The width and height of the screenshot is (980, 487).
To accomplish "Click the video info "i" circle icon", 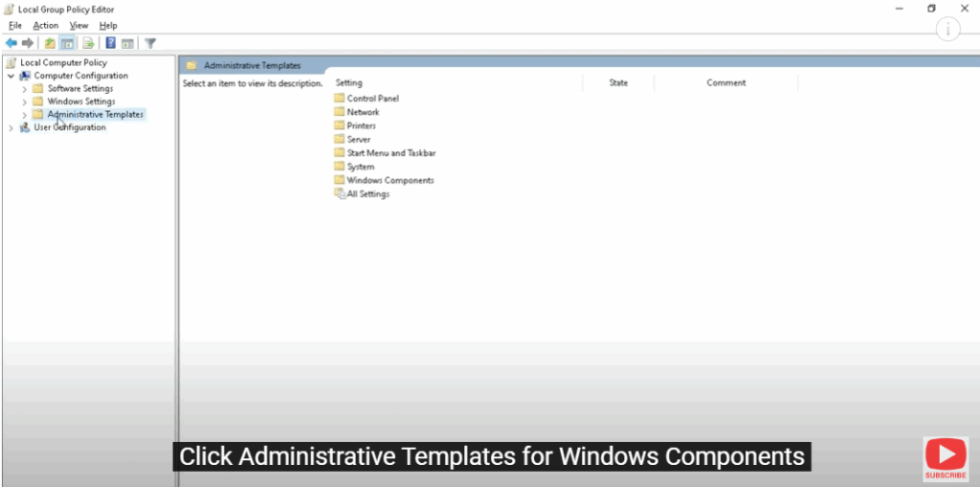I will 948,30.
